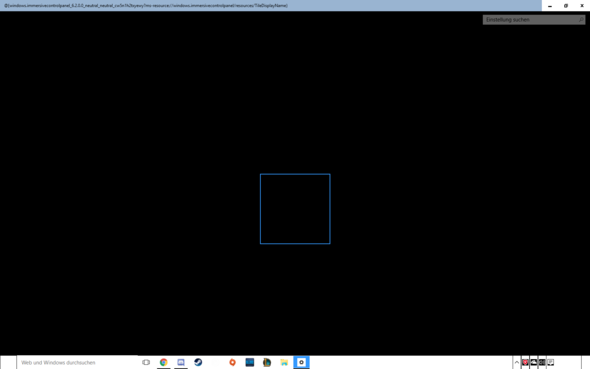Click the blue outlined square in center
Viewport: 590px width, 369px height.
(295, 209)
